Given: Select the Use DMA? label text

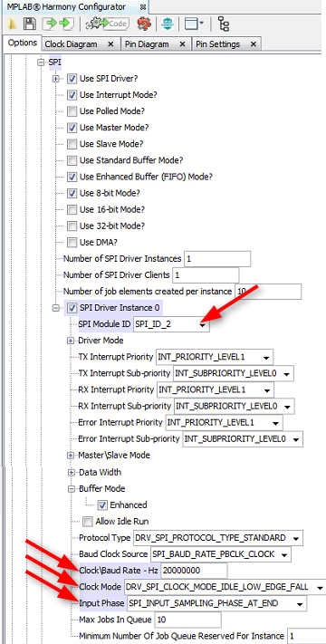Looking at the screenshot, I should pyautogui.click(x=98, y=243).
